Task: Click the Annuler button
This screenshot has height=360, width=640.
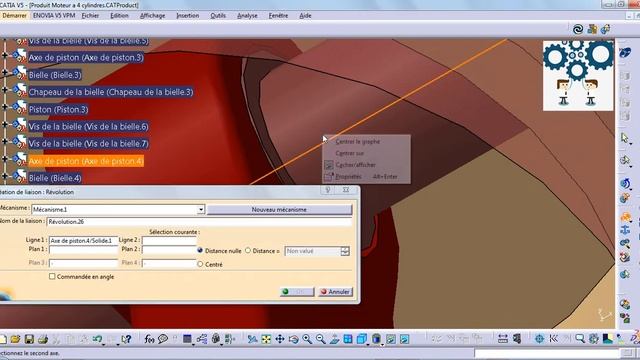Action: coord(335,291)
